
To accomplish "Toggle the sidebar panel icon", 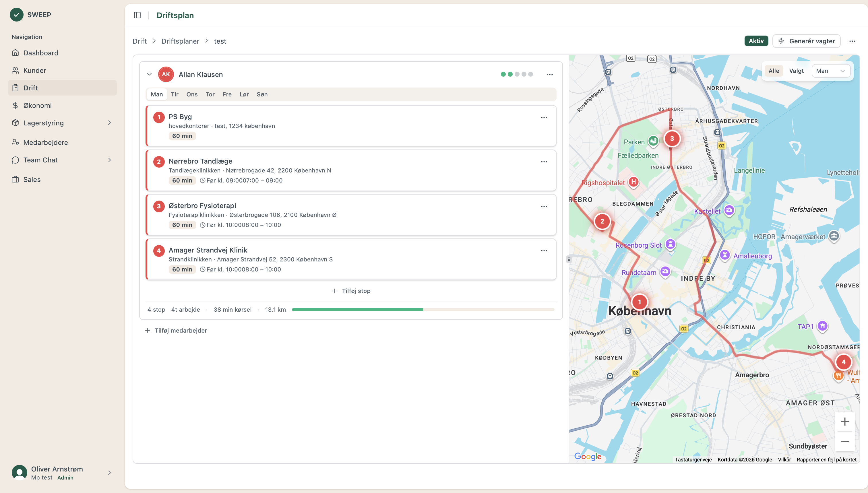I will pos(137,15).
